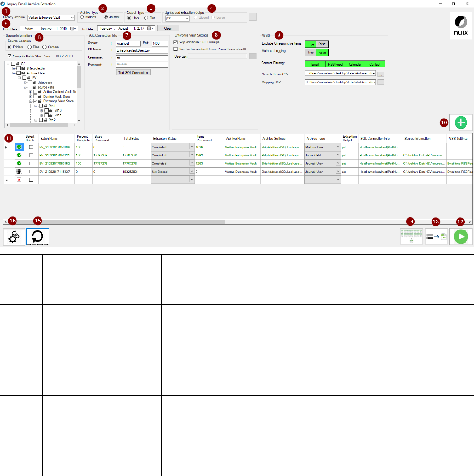
Task: Click Test SQL Connection
Action: click(133, 73)
